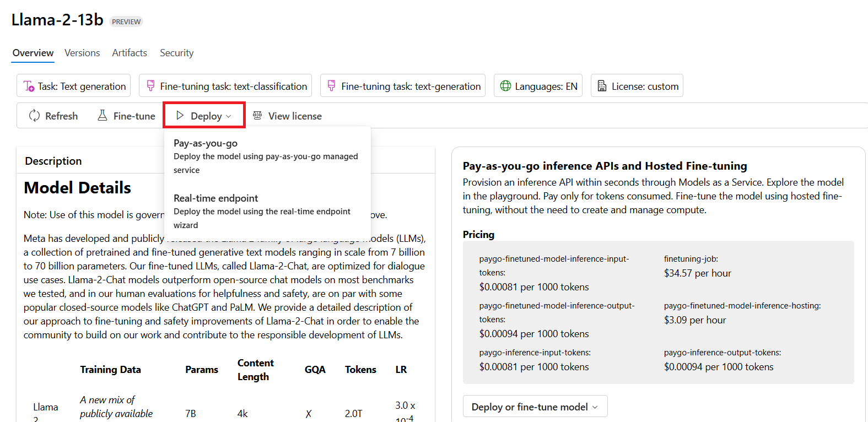Click the Languages globe icon

coord(505,86)
